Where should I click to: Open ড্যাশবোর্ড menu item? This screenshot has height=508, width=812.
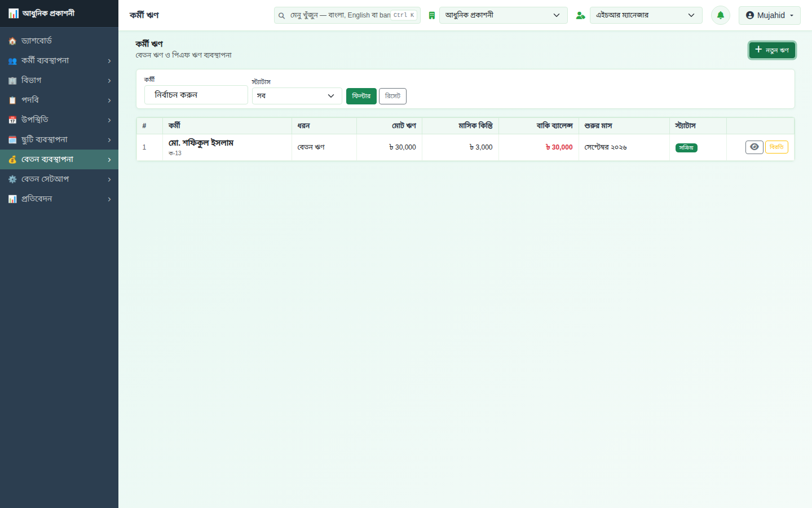59,41
